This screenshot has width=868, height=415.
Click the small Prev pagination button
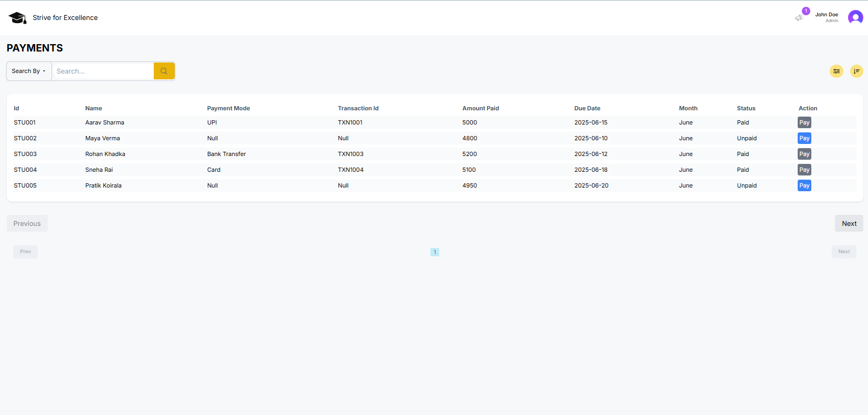tap(25, 252)
